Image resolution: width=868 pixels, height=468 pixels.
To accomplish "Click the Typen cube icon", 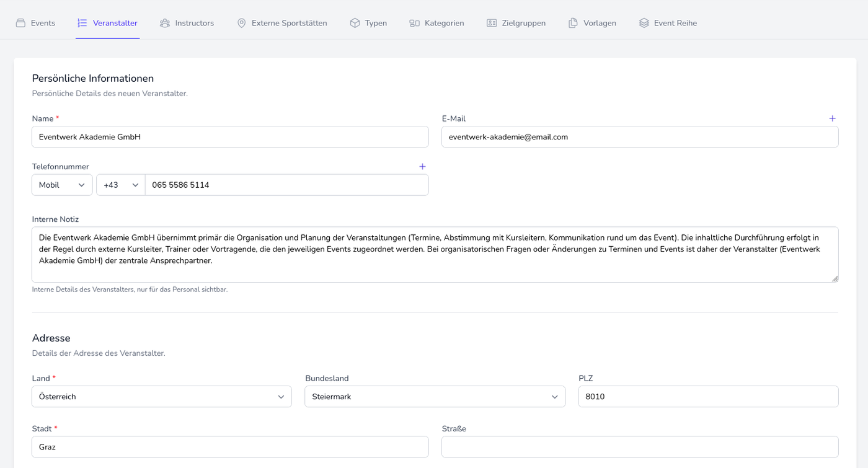I will coord(355,23).
